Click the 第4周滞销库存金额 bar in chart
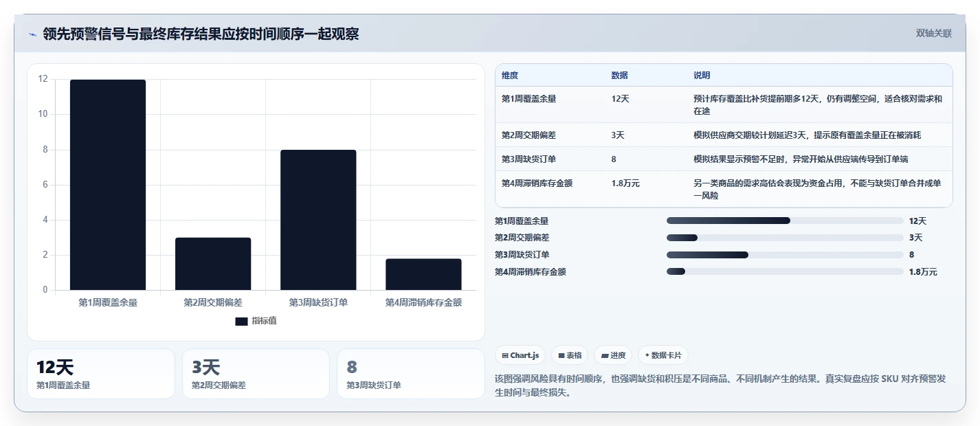 423,274
